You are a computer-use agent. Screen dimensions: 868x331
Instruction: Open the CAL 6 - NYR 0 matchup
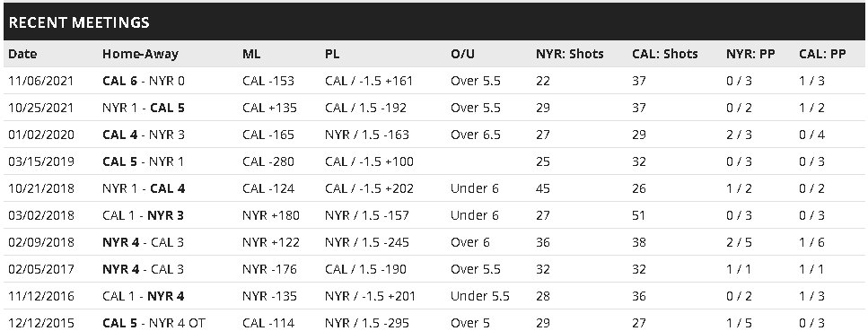144,82
